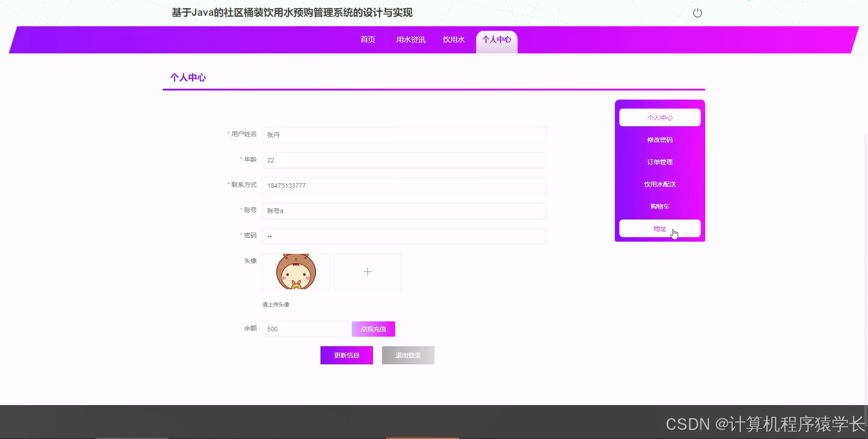Image resolution: width=868 pixels, height=439 pixels.
Task: Switch to the 饮用水 navigation tab
Action: (454, 40)
